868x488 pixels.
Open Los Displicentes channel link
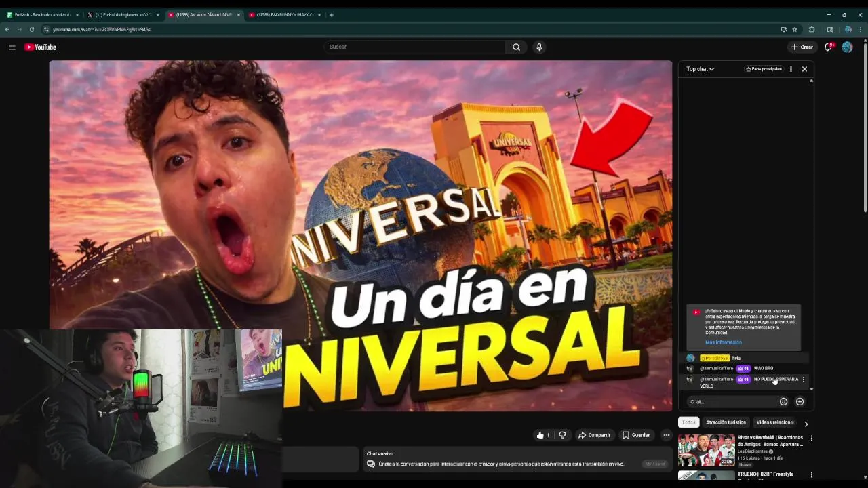click(752, 451)
